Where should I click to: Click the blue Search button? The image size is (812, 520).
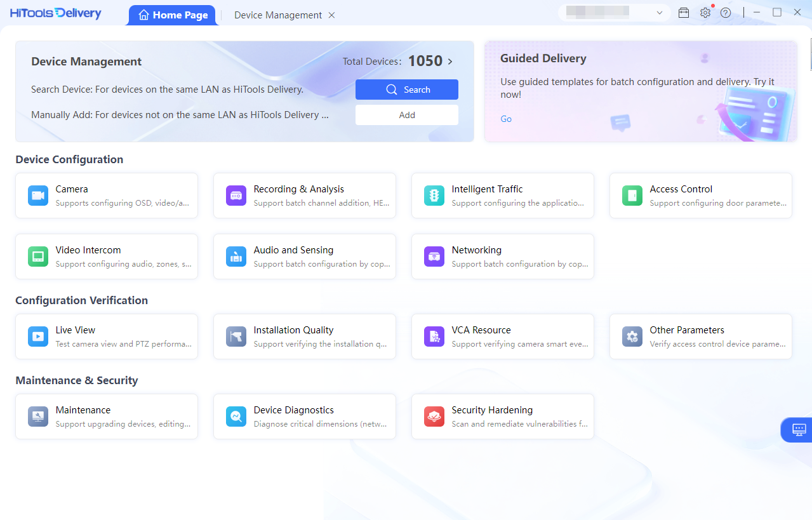pos(406,90)
